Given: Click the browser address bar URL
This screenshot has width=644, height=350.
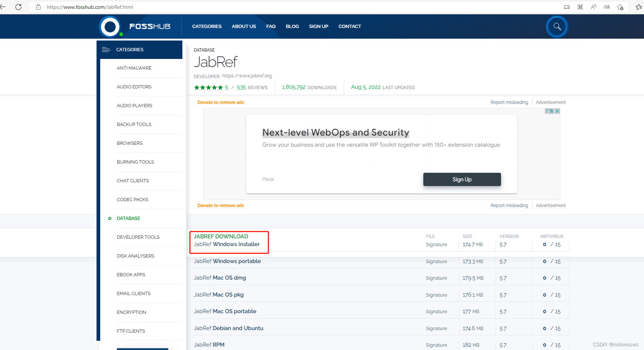Looking at the screenshot, I should point(90,7).
